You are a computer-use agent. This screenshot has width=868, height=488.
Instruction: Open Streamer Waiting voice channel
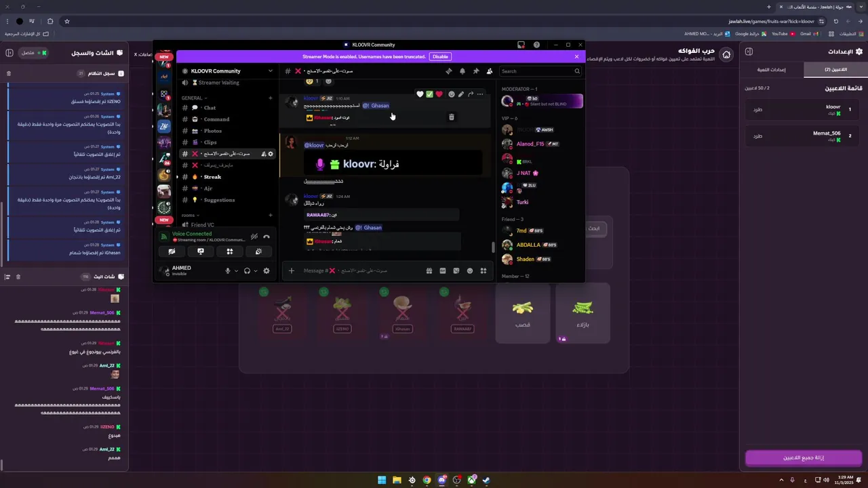coord(226,83)
